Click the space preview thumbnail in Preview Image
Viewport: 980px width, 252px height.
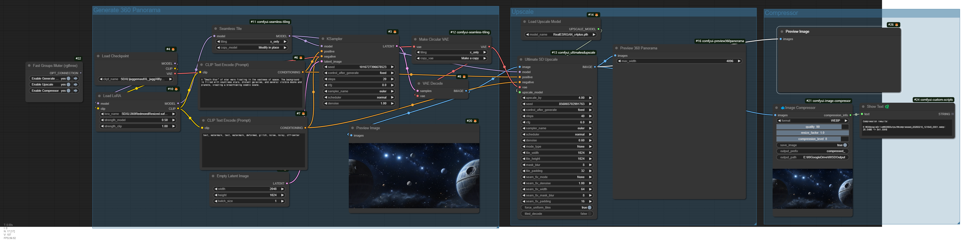click(x=414, y=176)
